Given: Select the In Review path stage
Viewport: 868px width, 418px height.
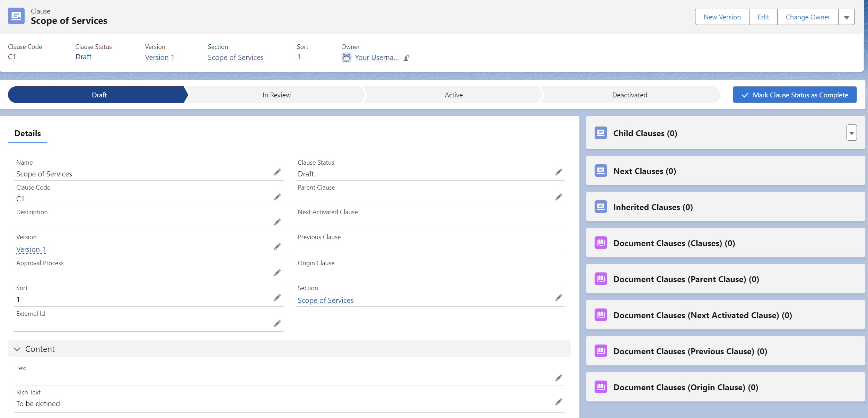Looking at the screenshot, I should tap(276, 95).
